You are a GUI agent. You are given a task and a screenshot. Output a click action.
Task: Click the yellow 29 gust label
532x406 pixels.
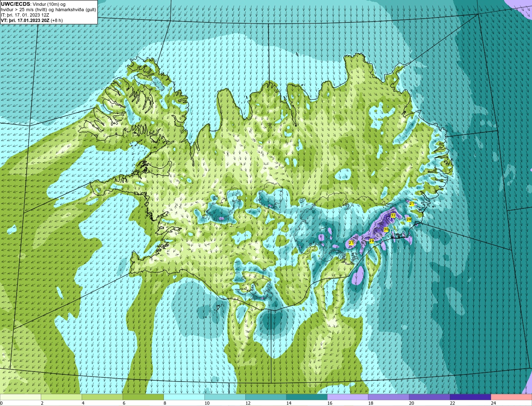click(372, 241)
